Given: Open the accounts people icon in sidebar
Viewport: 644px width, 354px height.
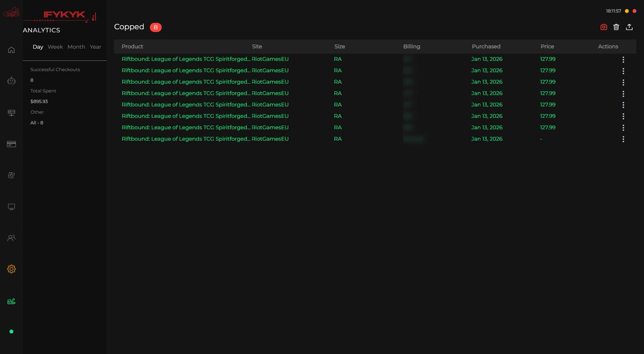Looking at the screenshot, I should click(11, 238).
